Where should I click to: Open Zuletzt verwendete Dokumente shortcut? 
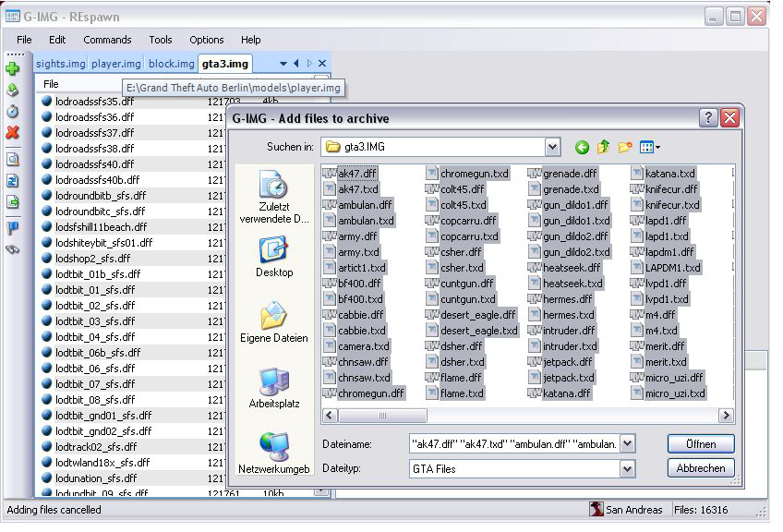[273, 197]
